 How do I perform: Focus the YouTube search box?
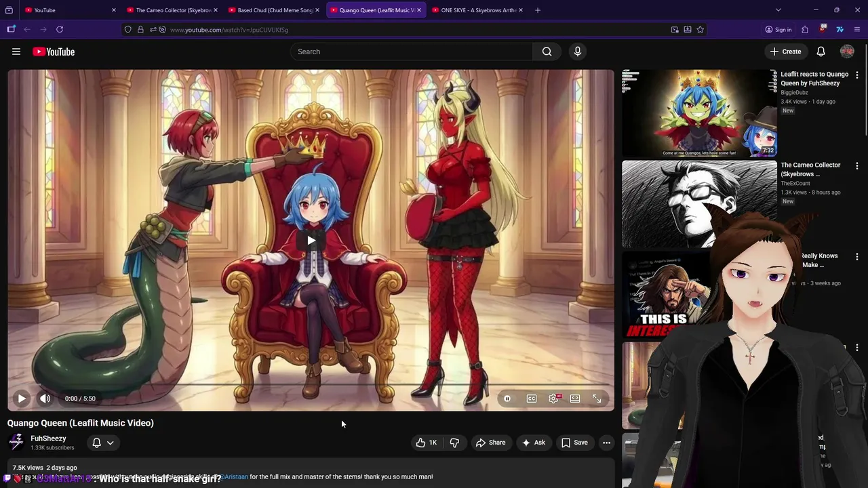pos(412,52)
